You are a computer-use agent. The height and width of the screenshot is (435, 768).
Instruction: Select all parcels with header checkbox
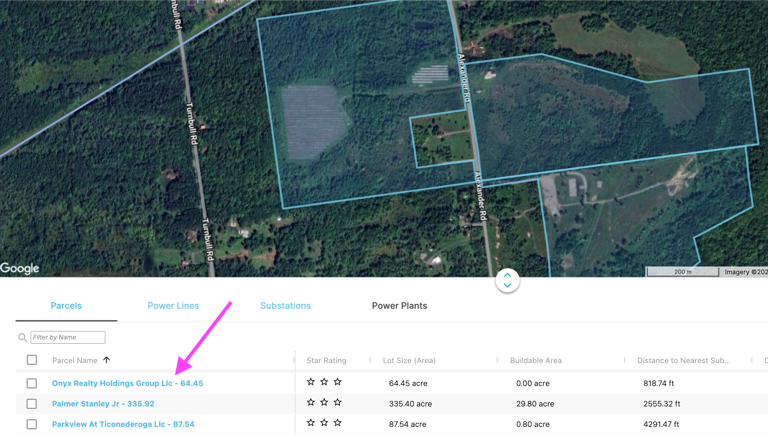pos(32,360)
